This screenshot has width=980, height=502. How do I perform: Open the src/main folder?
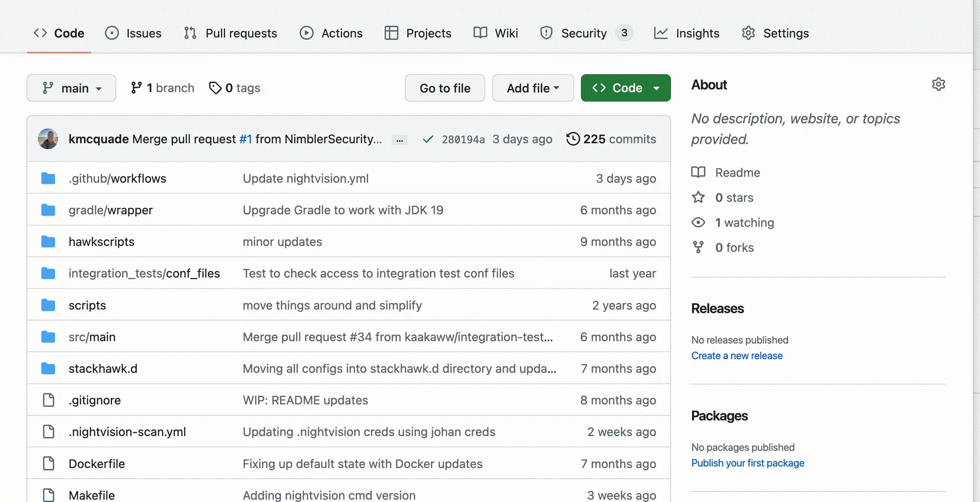[x=92, y=337]
